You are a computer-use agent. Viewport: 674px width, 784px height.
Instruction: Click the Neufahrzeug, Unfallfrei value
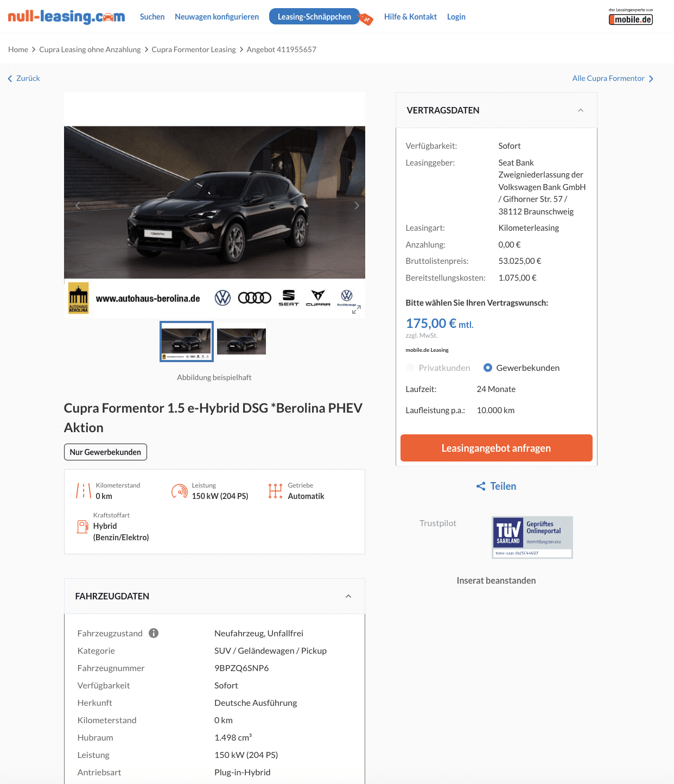(259, 633)
